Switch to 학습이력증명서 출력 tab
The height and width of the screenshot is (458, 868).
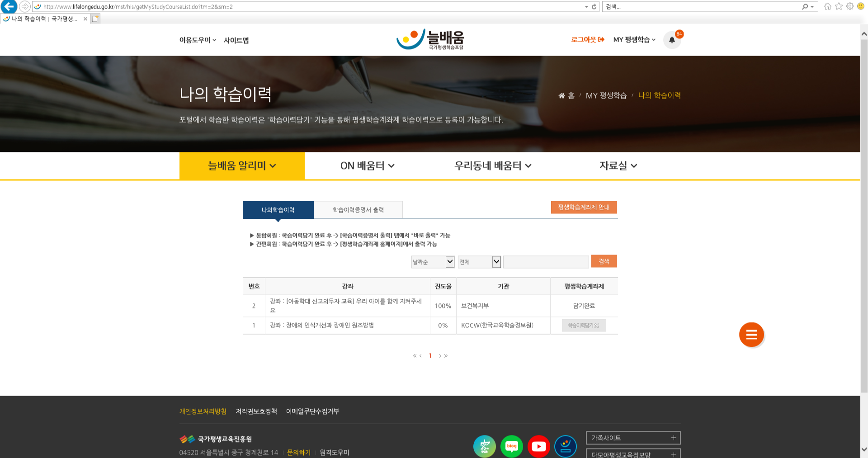click(358, 210)
